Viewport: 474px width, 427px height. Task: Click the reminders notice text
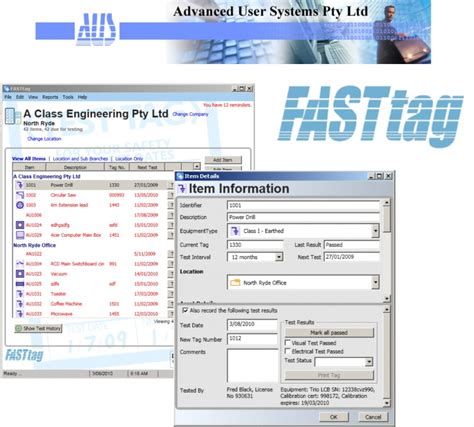(x=227, y=105)
